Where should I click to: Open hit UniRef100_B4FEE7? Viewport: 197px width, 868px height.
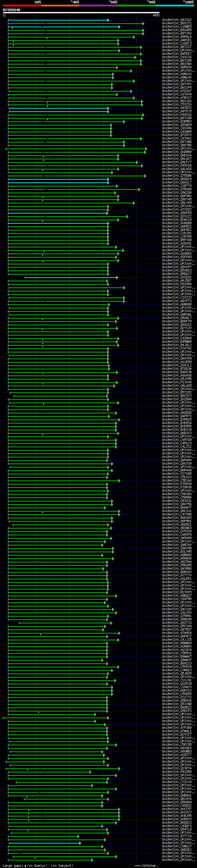[177, 54]
